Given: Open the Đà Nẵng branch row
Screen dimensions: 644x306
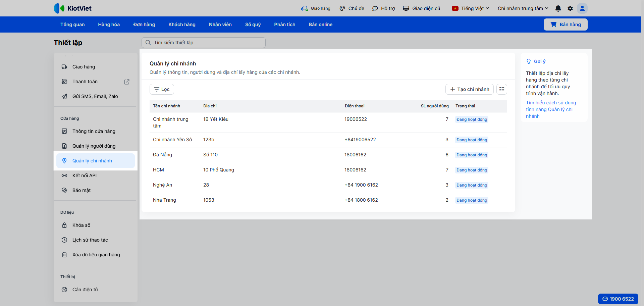Looking at the screenshot, I should (162, 155).
